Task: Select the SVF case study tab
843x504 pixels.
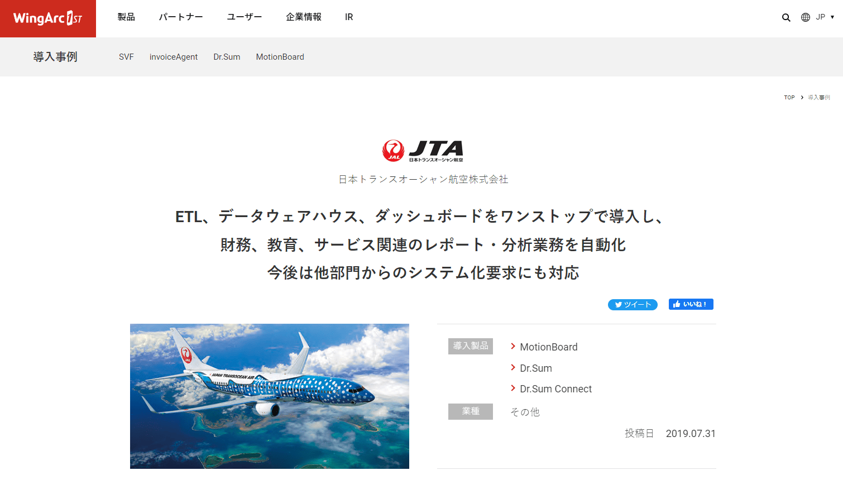Action: point(126,57)
